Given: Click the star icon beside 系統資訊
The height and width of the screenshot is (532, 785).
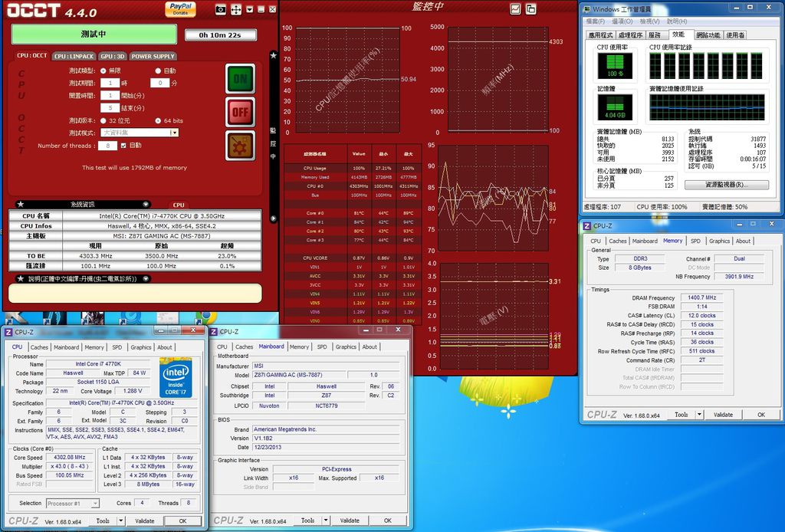Looking at the screenshot, I should pos(21,204).
